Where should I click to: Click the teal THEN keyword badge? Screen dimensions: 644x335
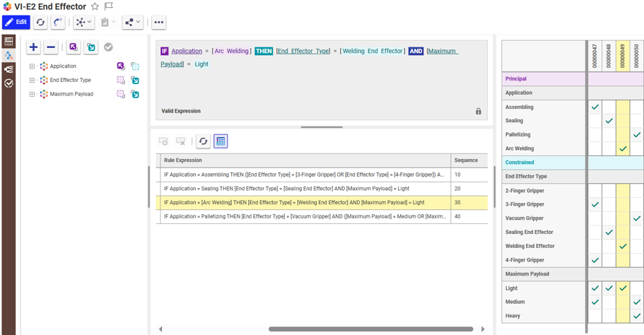(x=264, y=51)
